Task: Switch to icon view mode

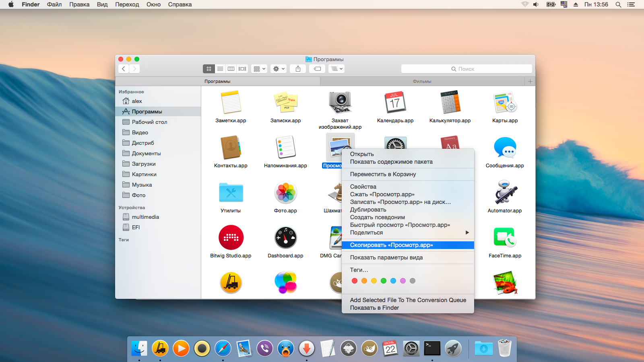Action: click(209, 69)
